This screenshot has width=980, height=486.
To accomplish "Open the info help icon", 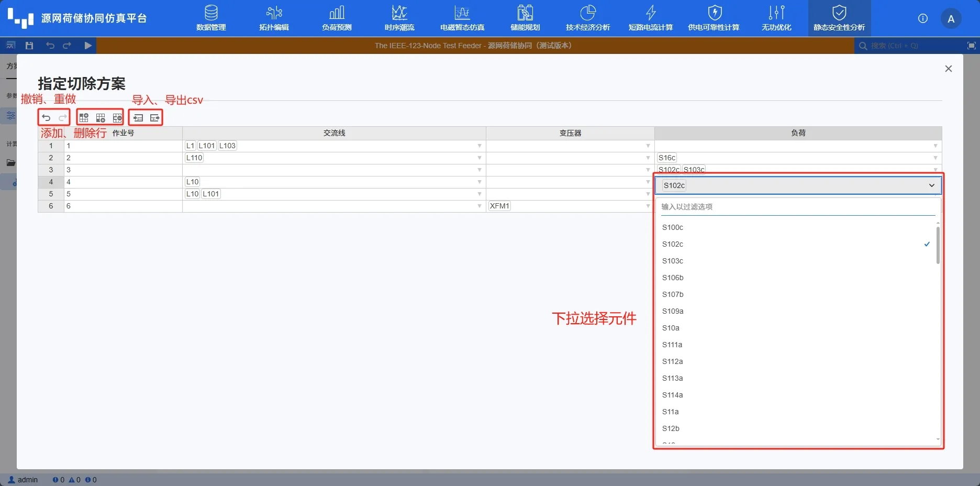I will (923, 18).
